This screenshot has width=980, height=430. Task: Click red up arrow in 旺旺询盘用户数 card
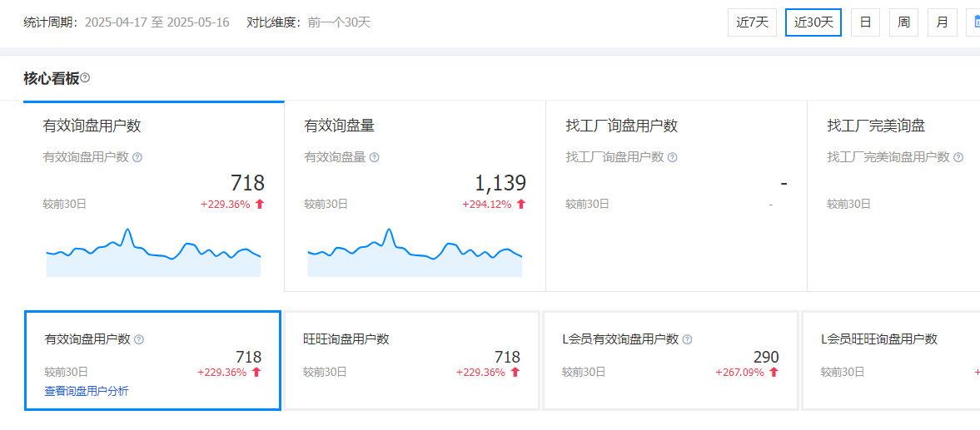pyautogui.click(x=515, y=373)
